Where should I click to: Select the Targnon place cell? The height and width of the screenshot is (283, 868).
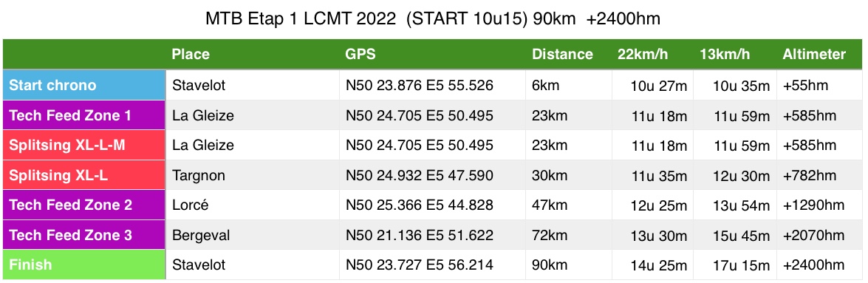pos(253,175)
